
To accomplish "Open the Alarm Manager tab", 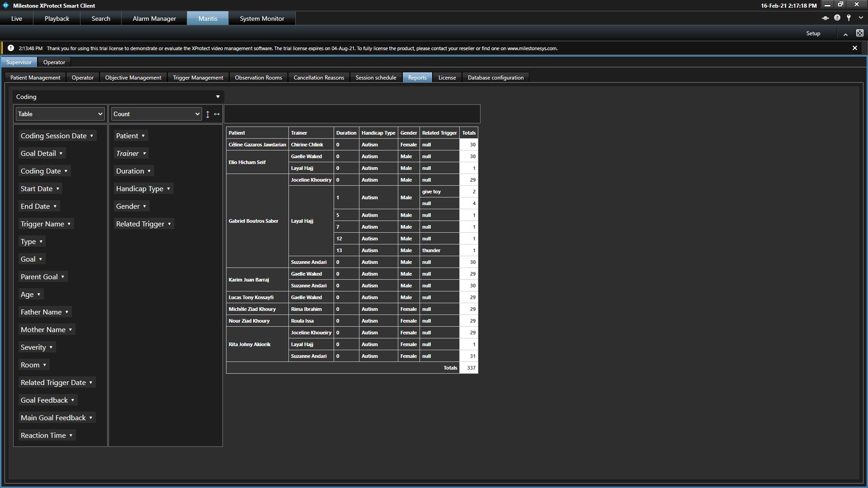I will coord(154,19).
